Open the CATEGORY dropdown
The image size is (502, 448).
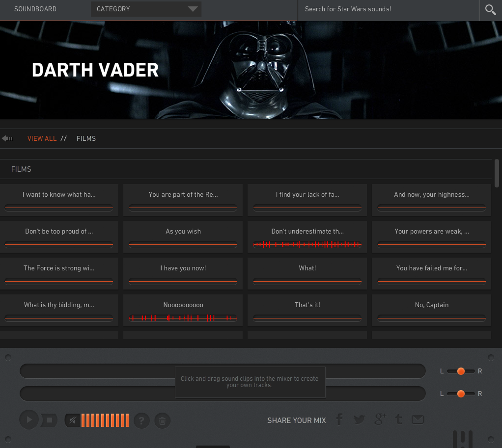point(146,9)
